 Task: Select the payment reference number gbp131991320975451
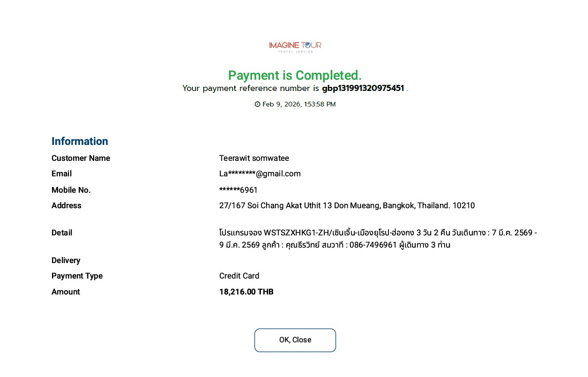[x=363, y=88]
